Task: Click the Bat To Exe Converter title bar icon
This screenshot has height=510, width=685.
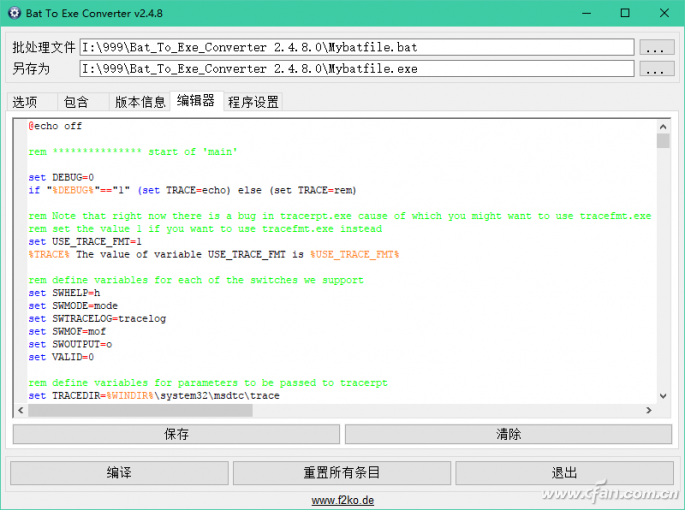Action: pos(14,14)
